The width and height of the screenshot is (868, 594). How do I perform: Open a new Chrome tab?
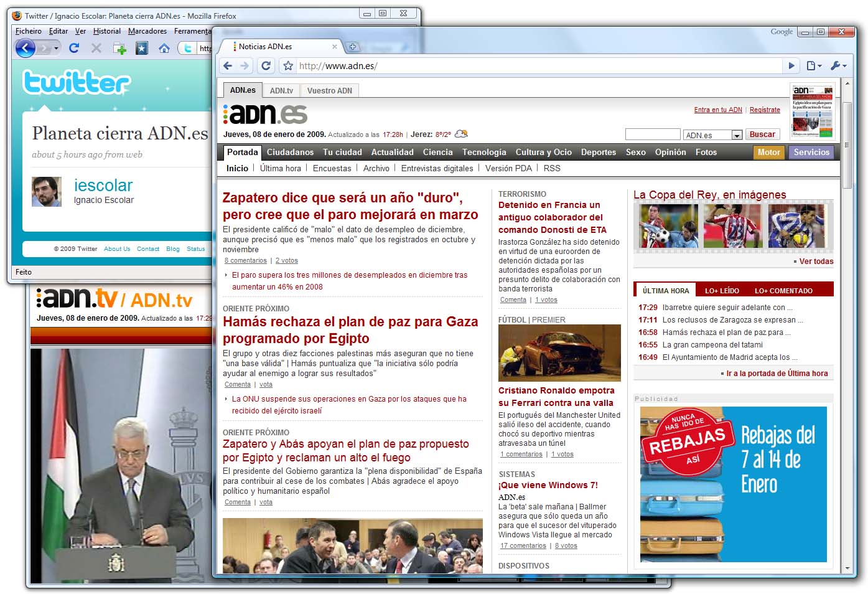(352, 47)
